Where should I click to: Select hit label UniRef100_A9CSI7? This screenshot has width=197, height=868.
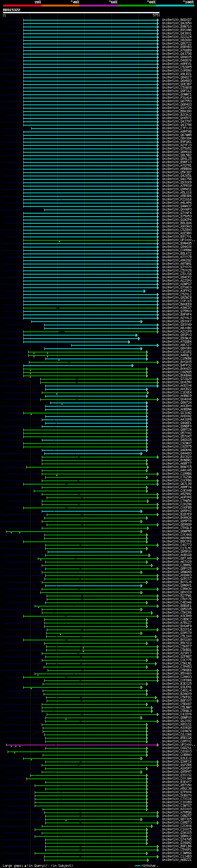point(177,345)
